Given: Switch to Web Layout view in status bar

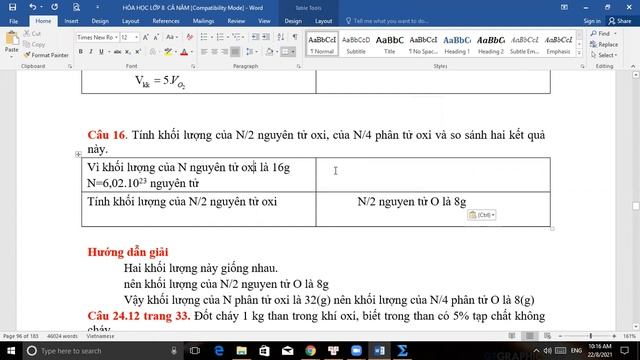Looking at the screenshot, I should pyautogui.click(x=547, y=336).
